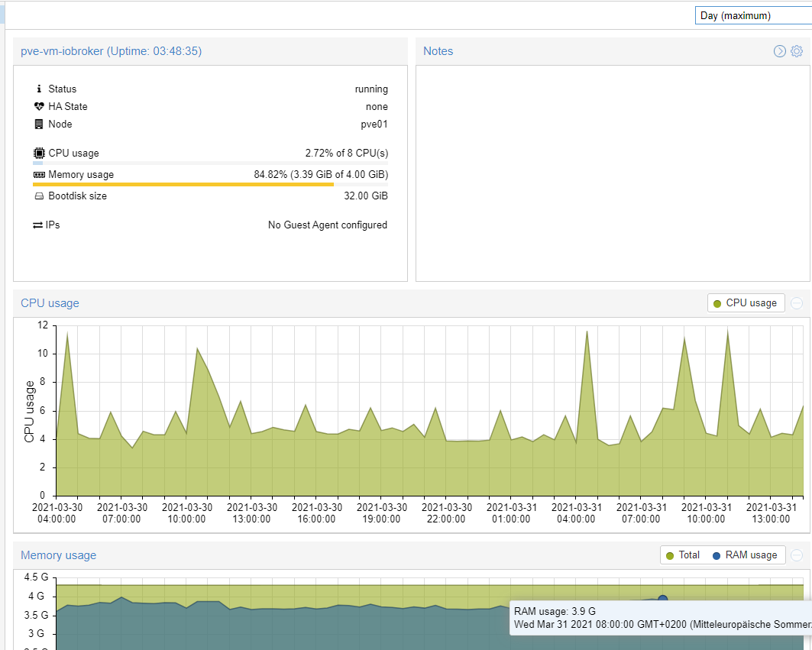Click the 2021-03-31 13:00:00 axis label
This screenshot has height=650, width=812.
(x=771, y=513)
